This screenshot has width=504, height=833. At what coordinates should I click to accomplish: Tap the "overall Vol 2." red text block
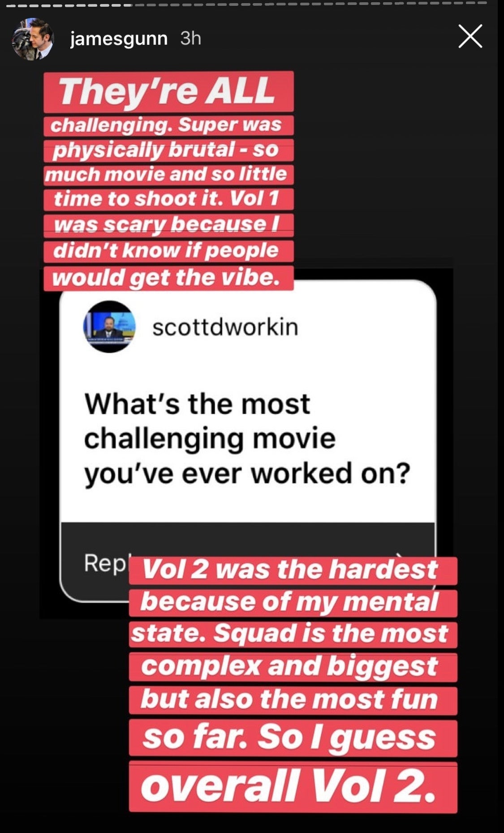coord(293,786)
